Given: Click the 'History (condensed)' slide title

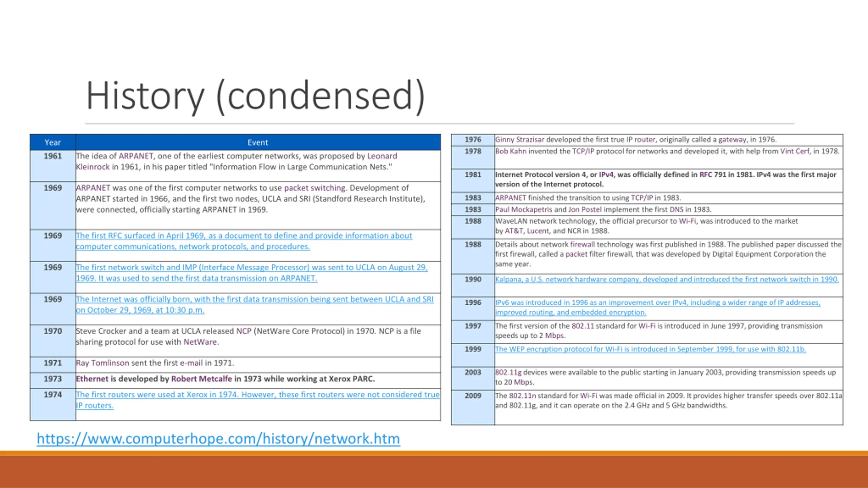Looking at the screenshot, I should 255,96.
